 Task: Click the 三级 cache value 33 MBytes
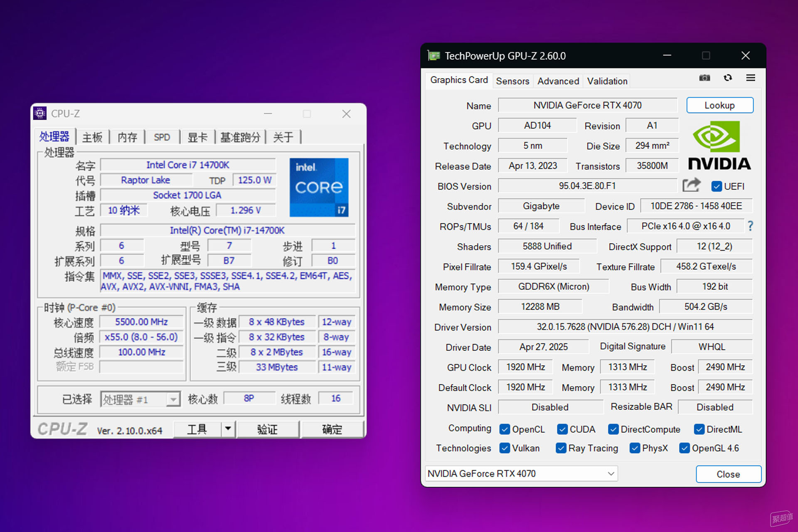(x=277, y=367)
